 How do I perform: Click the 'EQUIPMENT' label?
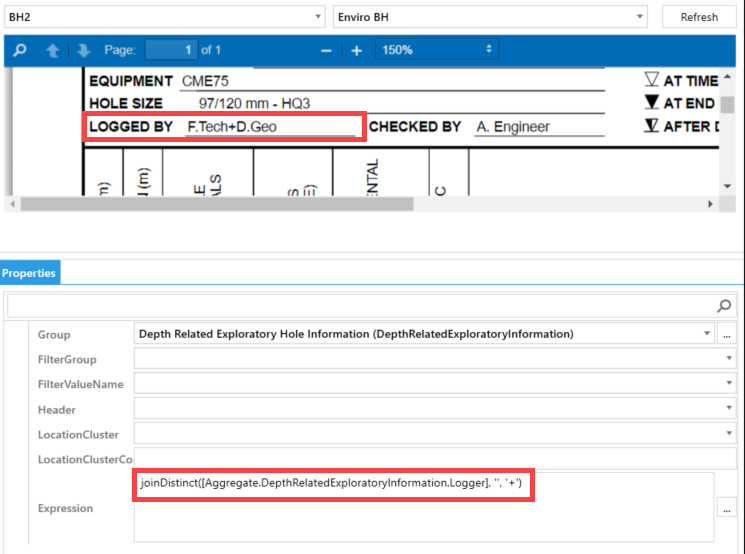tap(131, 81)
